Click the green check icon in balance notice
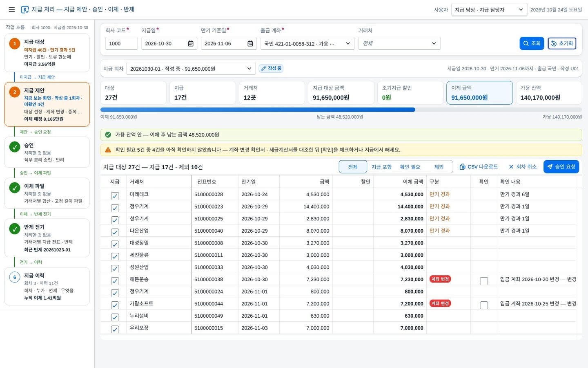Image resolution: width=588 pixels, height=368 pixels. (108, 135)
